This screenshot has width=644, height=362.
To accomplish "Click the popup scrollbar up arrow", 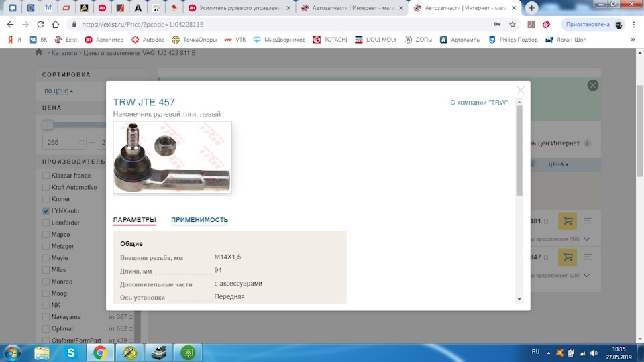I will (519, 101).
